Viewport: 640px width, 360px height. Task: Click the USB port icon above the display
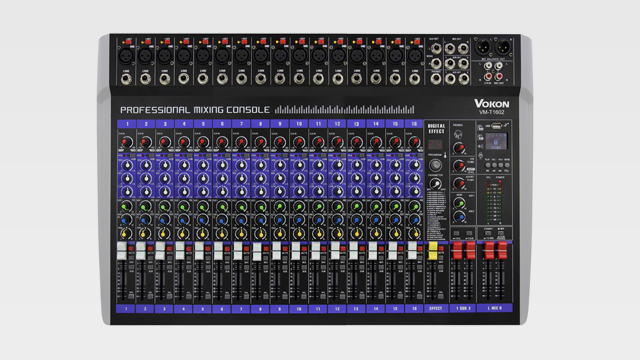496,126
